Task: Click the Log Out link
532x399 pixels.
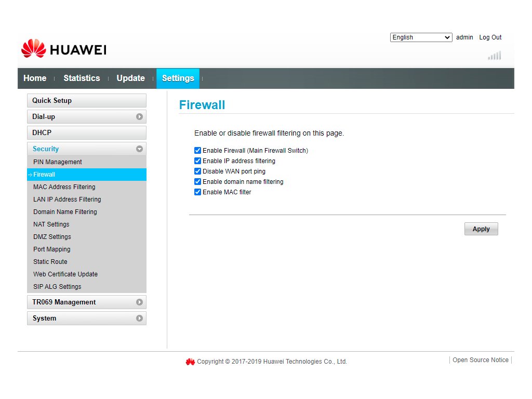Action: (490, 37)
